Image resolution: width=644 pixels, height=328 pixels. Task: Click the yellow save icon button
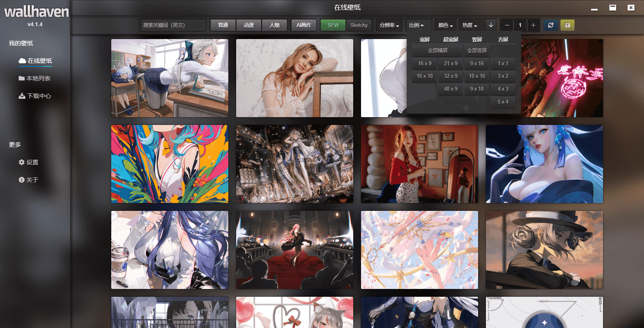click(x=568, y=25)
